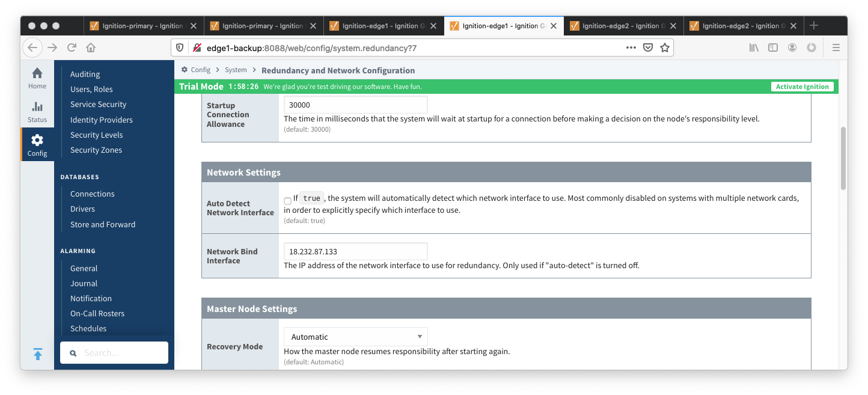Switch to first Ignition-edge2 tab

coord(623,26)
